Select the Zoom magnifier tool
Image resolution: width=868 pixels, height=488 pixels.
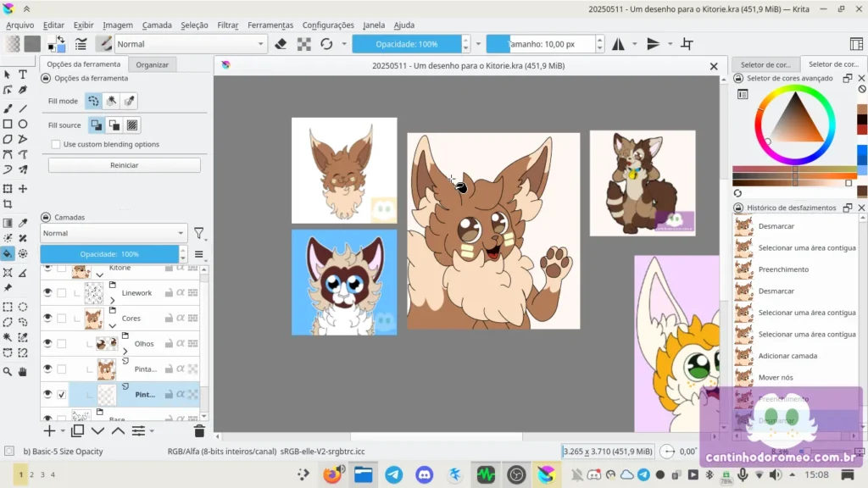coord(8,372)
